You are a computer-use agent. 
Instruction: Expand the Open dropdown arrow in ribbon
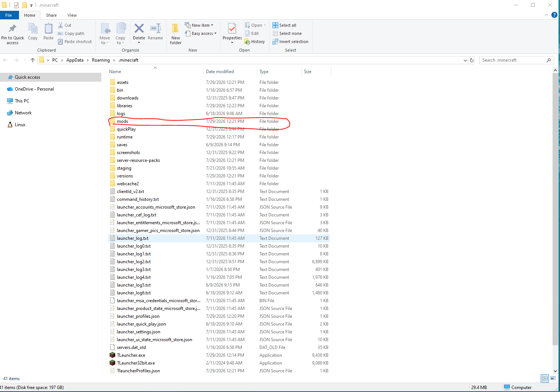[x=265, y=25]
